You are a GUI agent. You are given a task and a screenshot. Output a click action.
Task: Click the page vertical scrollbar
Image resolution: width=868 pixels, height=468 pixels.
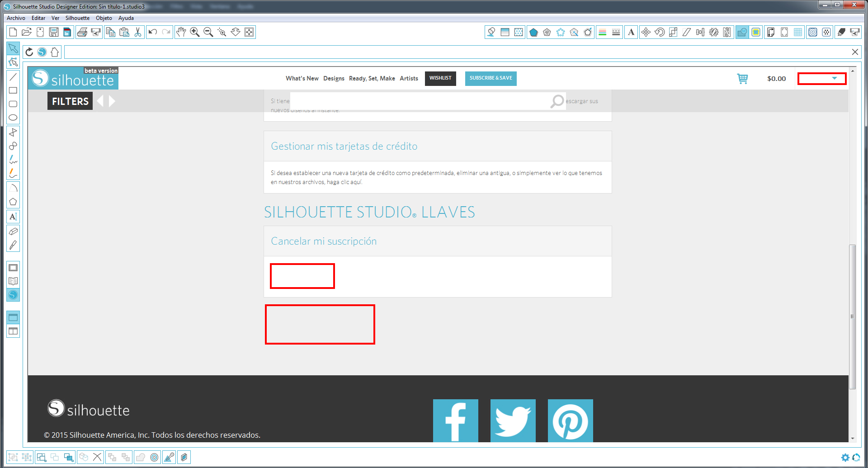852,317
